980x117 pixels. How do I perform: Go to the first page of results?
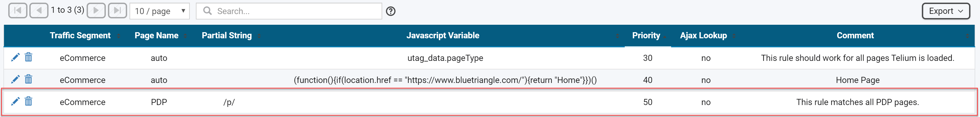click(18, 11)
